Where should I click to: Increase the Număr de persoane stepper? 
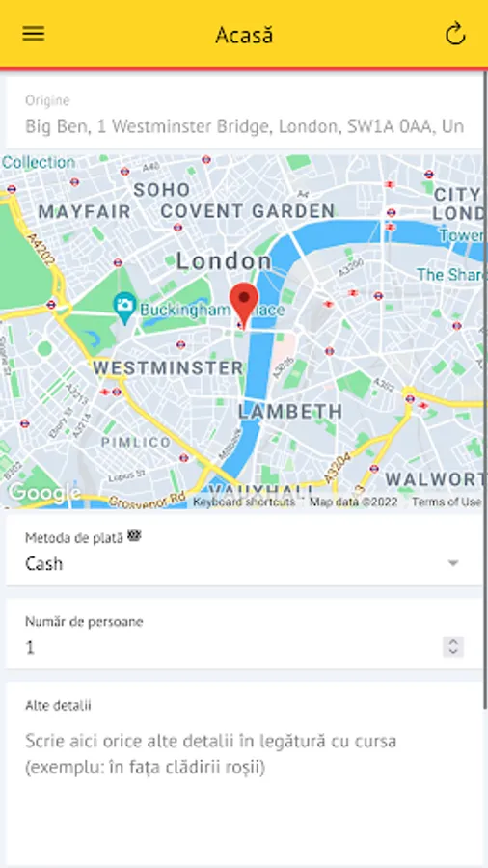click(x=453, y=642)
